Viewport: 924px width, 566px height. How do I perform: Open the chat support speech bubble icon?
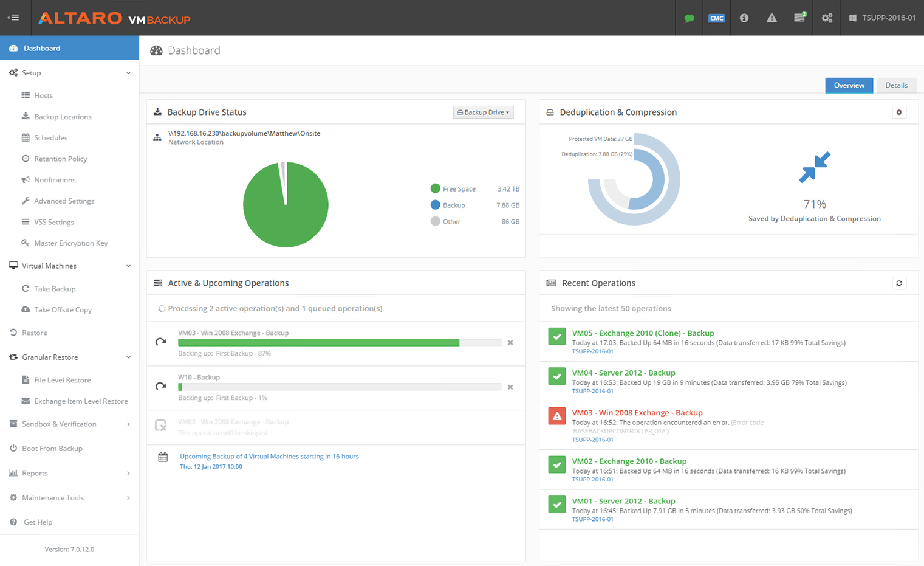pos(689,18)
